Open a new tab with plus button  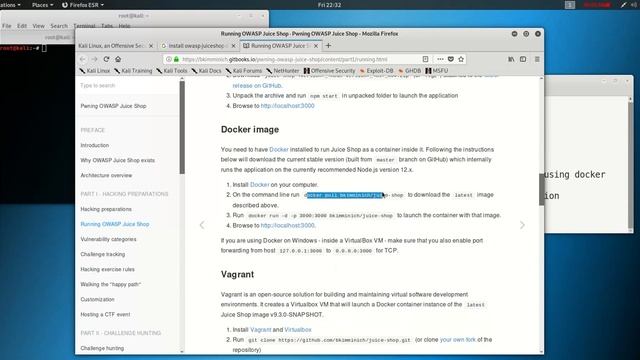(x=328, y=46)
